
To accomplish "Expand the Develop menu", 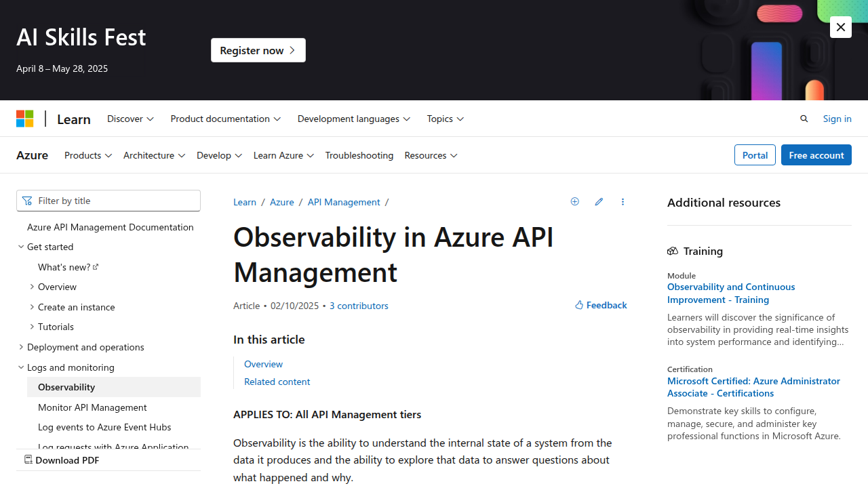I will click(x=219, y=155).
